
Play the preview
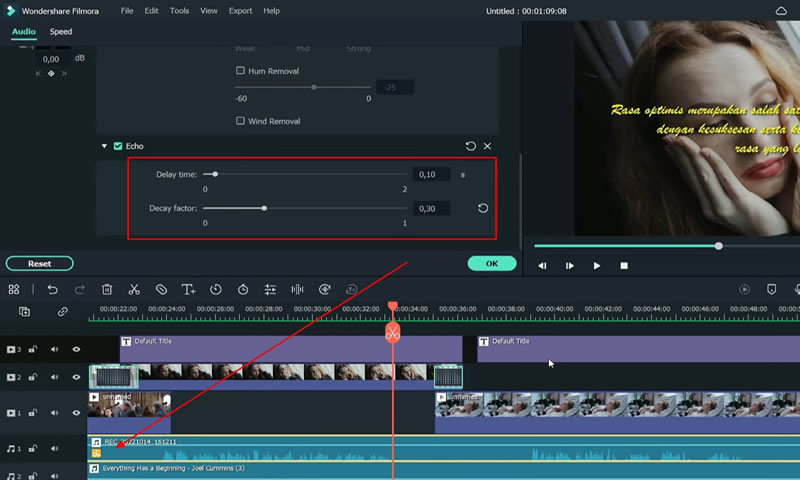pyautogui.click(x=596, y=266)
